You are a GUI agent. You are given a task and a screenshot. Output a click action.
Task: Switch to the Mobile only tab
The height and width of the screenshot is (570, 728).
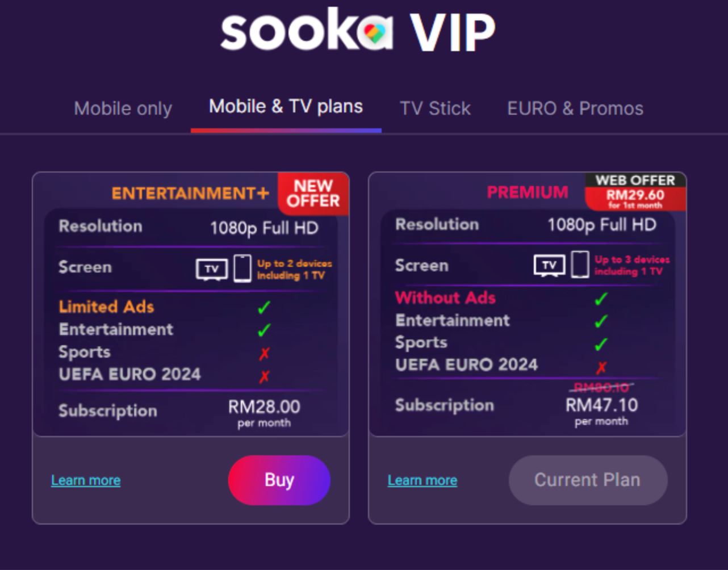point(123,108)
